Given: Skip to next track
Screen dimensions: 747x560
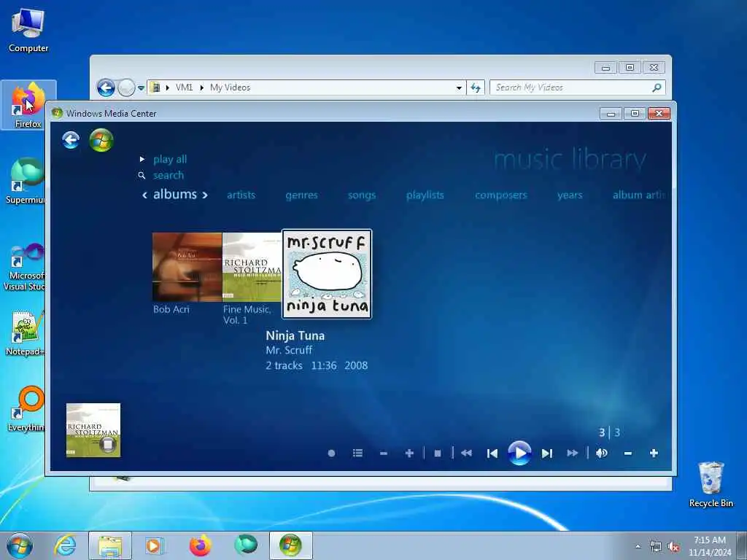Looking at the screenshot, I should 547,454.
